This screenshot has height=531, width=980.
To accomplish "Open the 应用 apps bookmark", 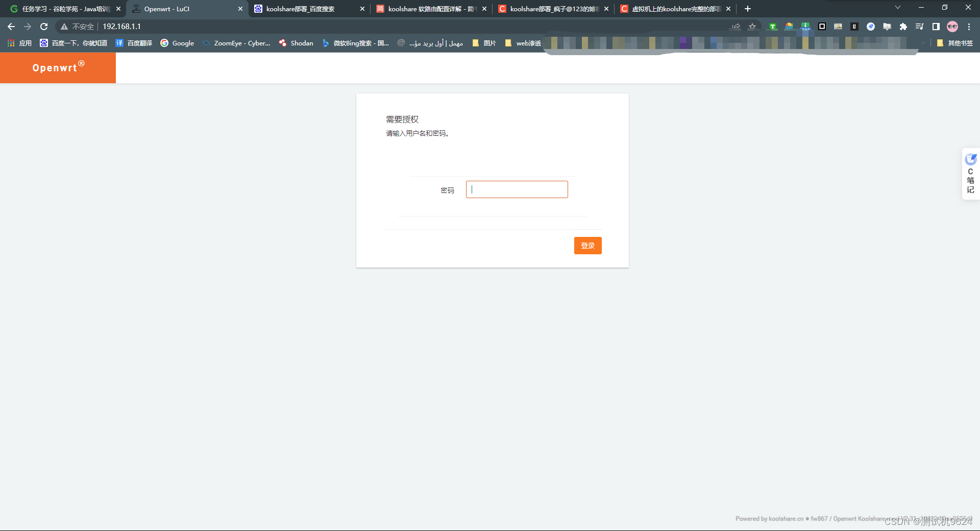I will [19, 43].
